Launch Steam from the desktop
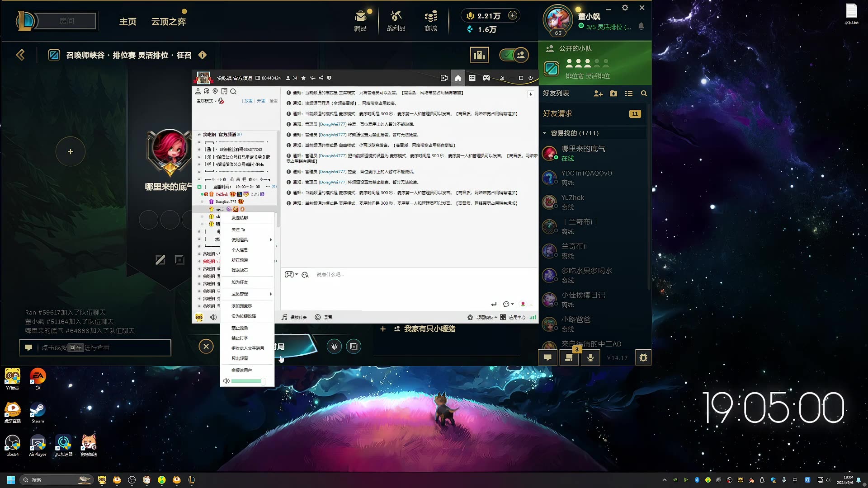 [x=38, y=413]
